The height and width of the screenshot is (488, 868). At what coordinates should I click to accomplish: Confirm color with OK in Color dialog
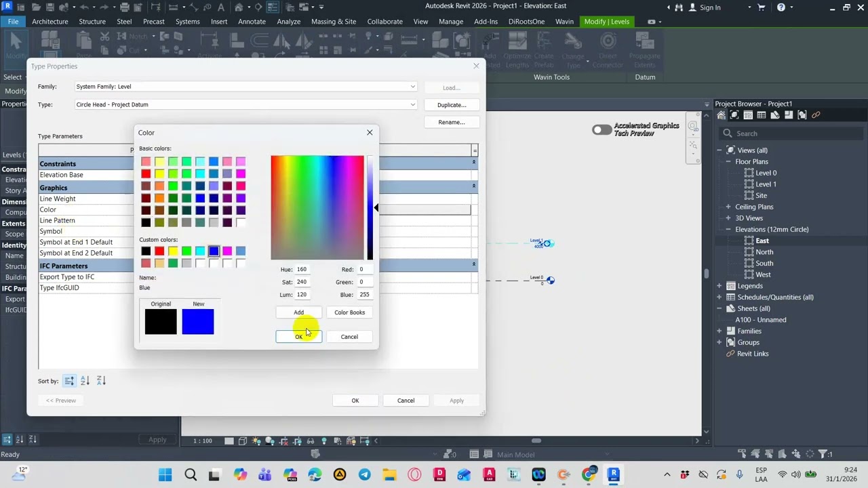298,337
